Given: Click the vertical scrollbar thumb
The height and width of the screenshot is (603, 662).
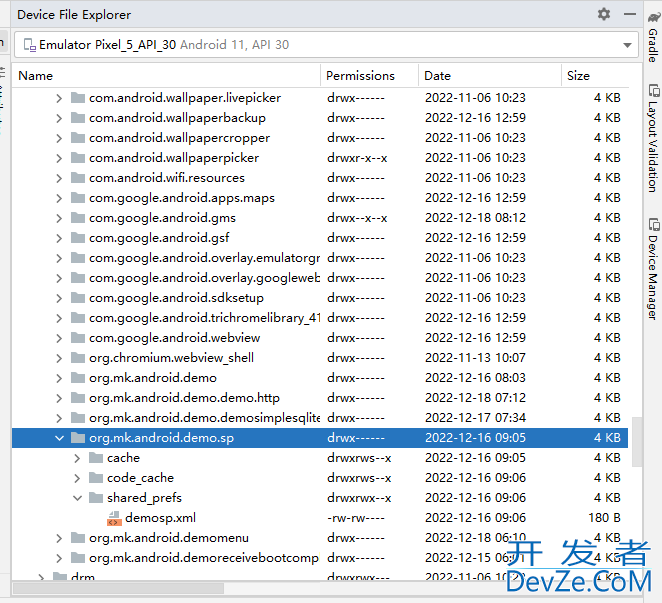Looking at the screenshot, I should tap(637, 442).
